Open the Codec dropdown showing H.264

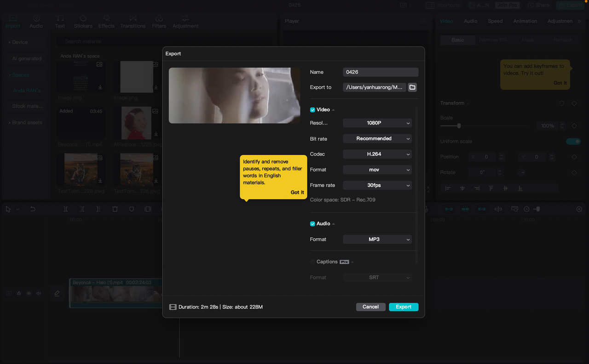pyautogui.click(x=377, y=154)
